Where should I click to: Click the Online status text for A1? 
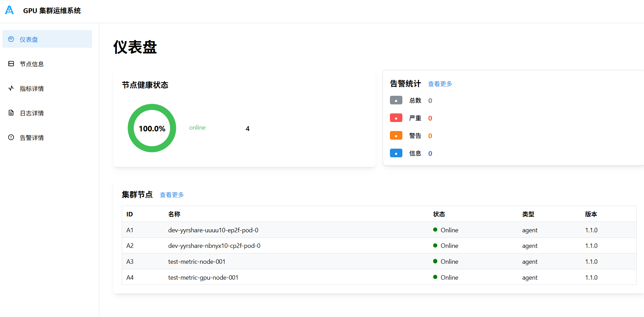[x=449, y=230]
